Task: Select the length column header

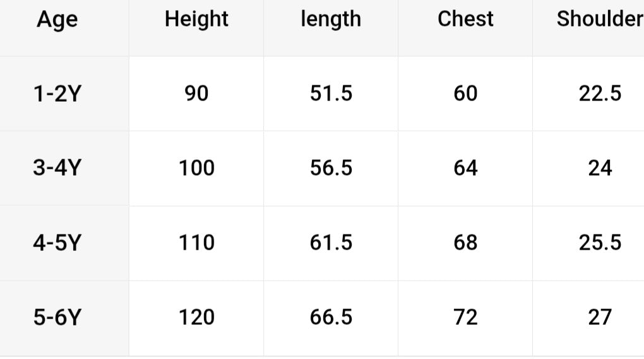Action: 331,20
